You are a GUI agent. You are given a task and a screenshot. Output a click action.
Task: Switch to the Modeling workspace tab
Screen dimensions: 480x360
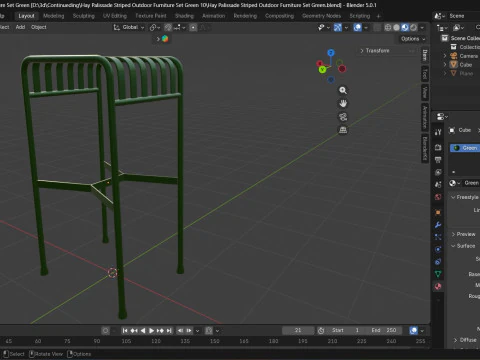[x=53, y=16]
